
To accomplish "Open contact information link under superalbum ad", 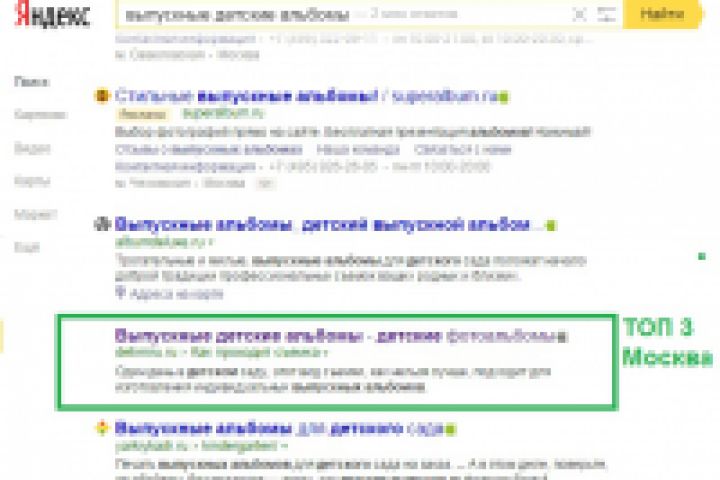I will [x=185, y=166].
